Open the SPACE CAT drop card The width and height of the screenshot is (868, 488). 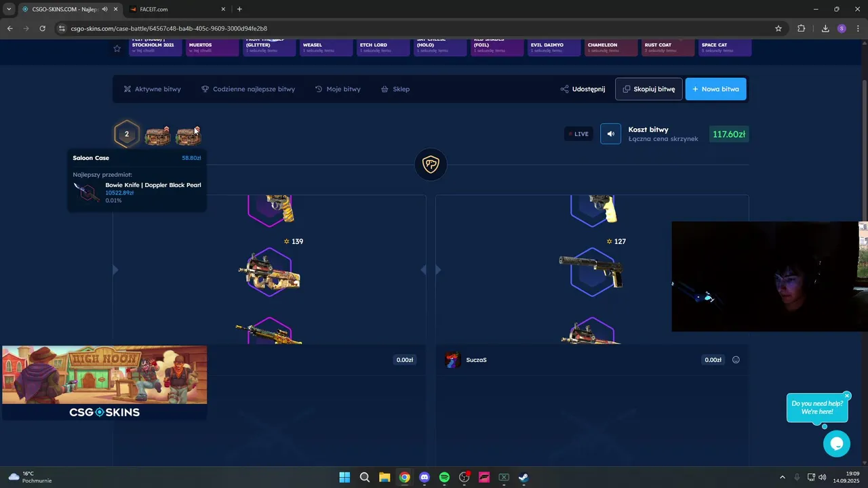(725, 47)
